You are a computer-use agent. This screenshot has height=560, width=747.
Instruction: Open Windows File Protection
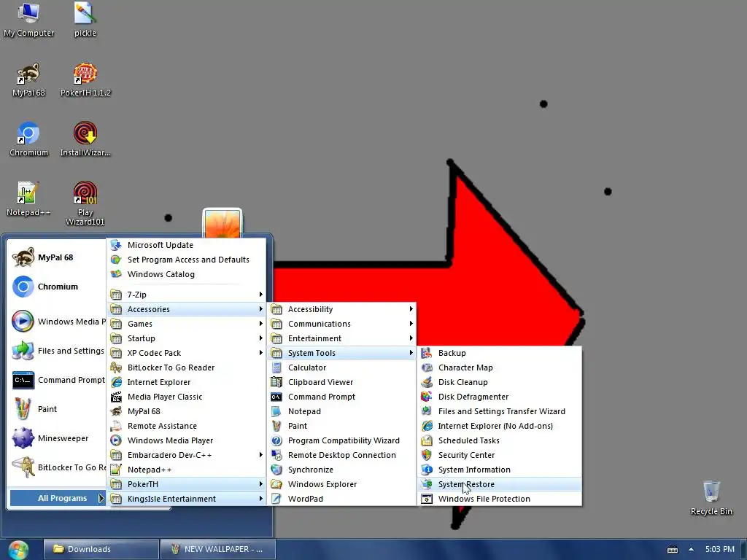499,499
